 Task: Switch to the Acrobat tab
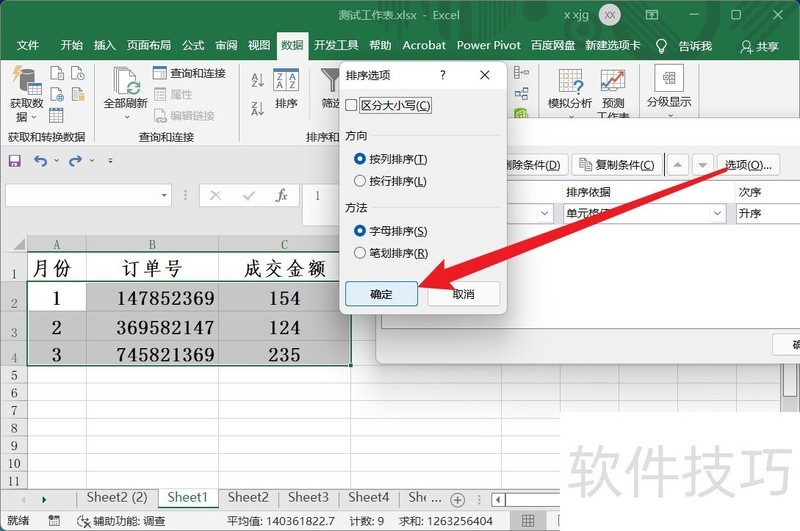[423, 45]
